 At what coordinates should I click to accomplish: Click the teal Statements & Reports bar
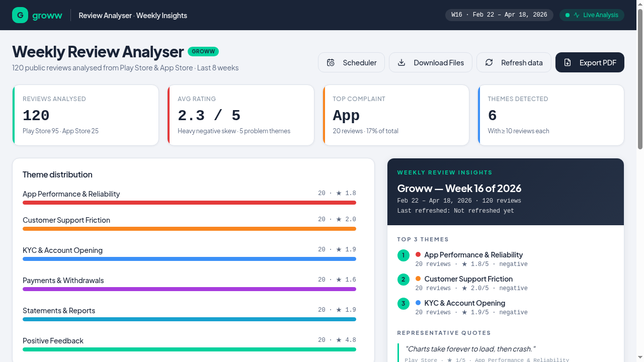pyautogui.click(x=189, y=319)
